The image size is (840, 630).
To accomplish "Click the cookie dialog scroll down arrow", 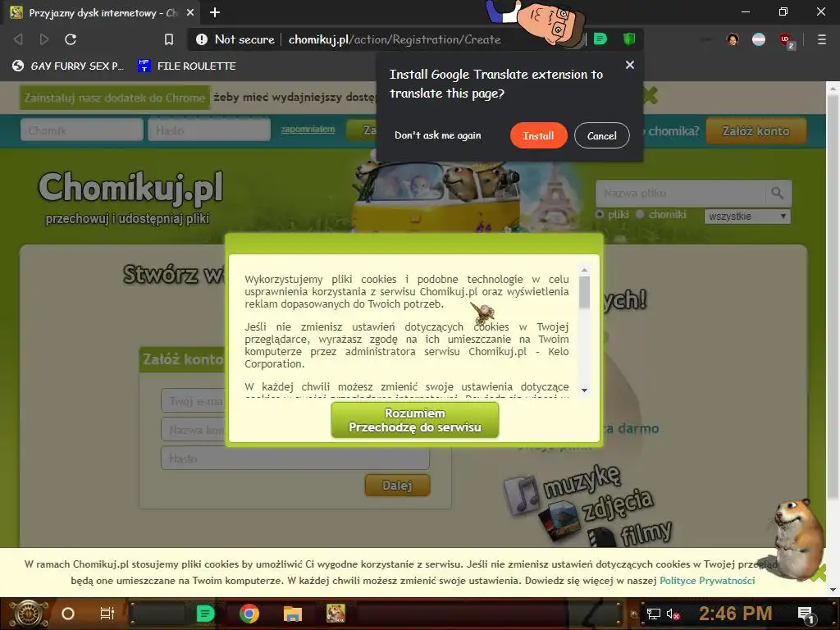I will click(584, 390).
